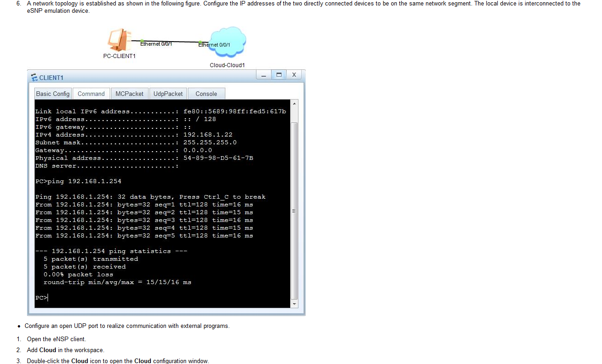602x364 pixels.
Task: Click the Cloud-Cloud1 label
Action: [x=227, y=65]
